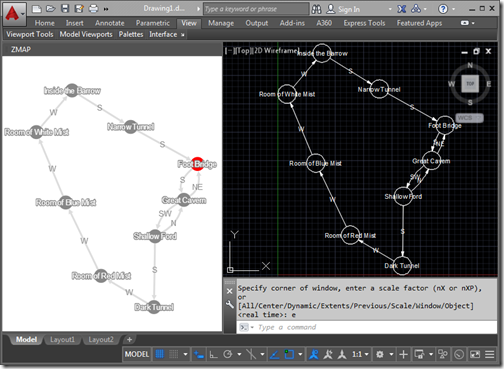Screen dimensions: 504x369
Task: Close the command line with X icon
Action: point(229,291)
